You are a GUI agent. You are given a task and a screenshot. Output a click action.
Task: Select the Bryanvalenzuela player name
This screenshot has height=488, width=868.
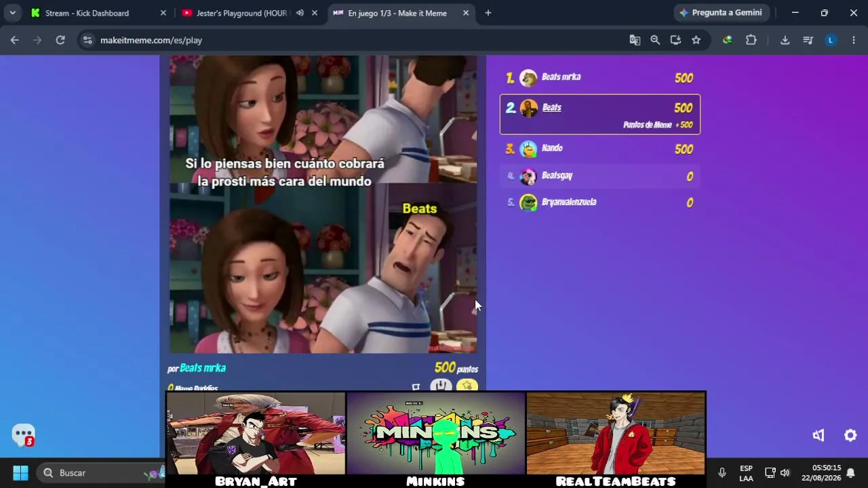tap(569, 202)
